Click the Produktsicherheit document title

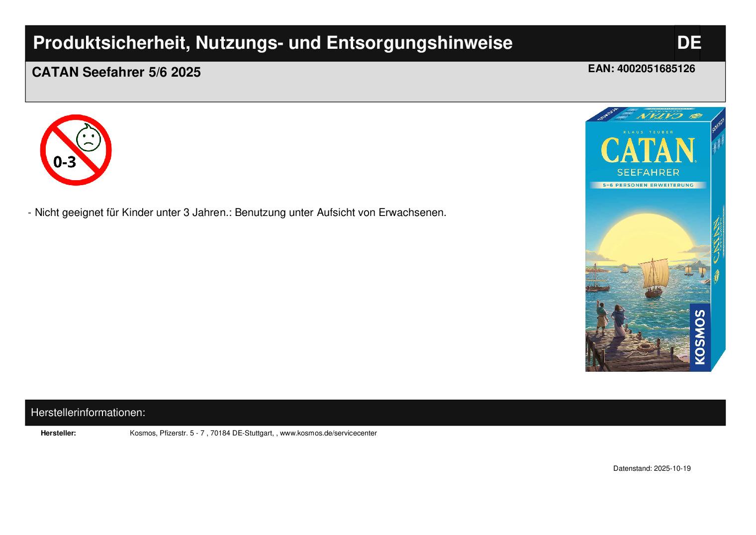click(273, 43)
